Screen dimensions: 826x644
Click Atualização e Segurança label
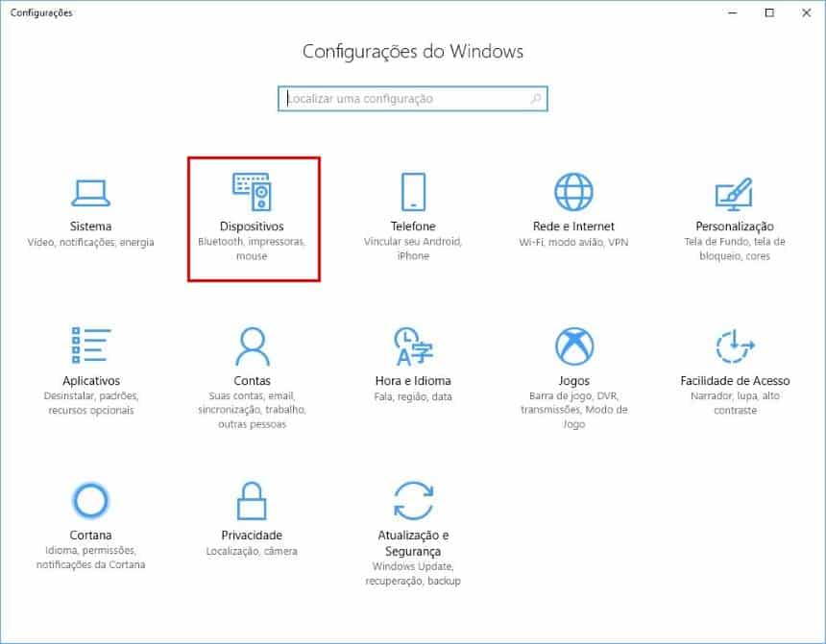click(x=413, y=543)
